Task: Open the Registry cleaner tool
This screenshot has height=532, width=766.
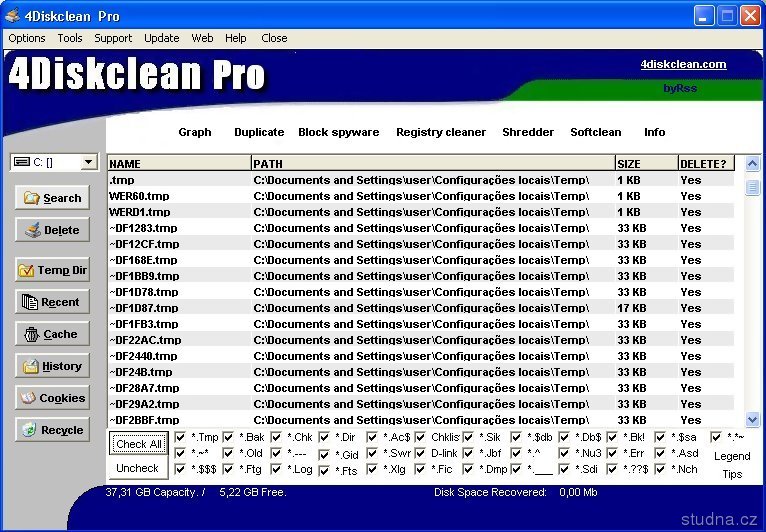Action: pyautogui.click(x=440, y=132)
